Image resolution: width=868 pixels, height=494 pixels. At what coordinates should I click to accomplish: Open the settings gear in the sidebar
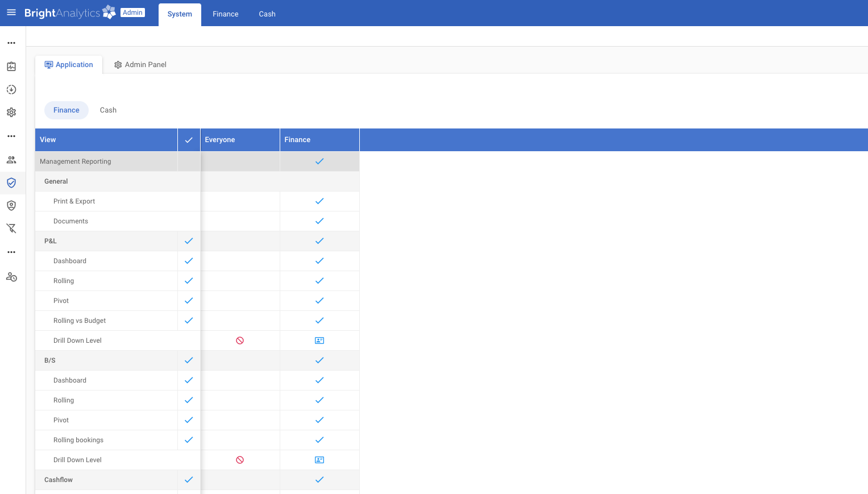(x=11, y=112)
